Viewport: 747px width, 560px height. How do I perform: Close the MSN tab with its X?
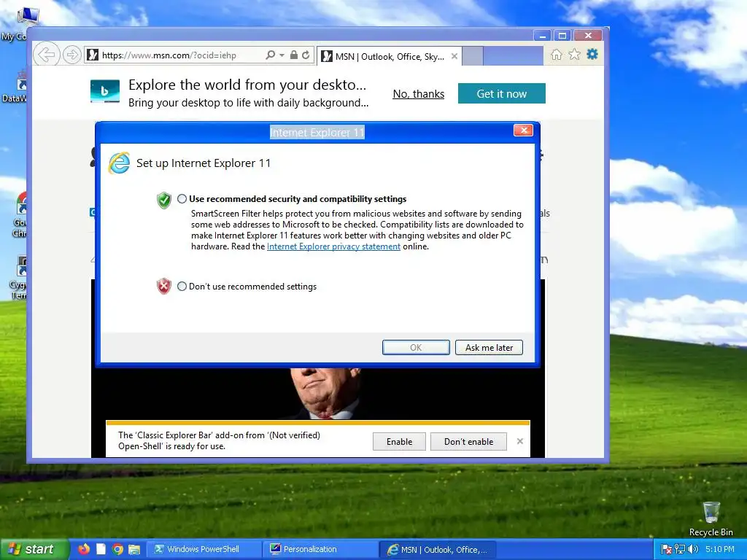tap(454, 56)
